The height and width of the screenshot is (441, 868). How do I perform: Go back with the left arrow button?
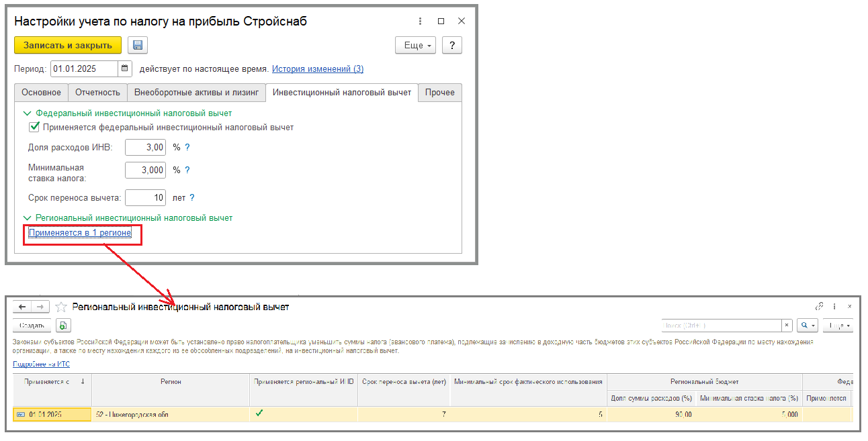coord(22,307)
